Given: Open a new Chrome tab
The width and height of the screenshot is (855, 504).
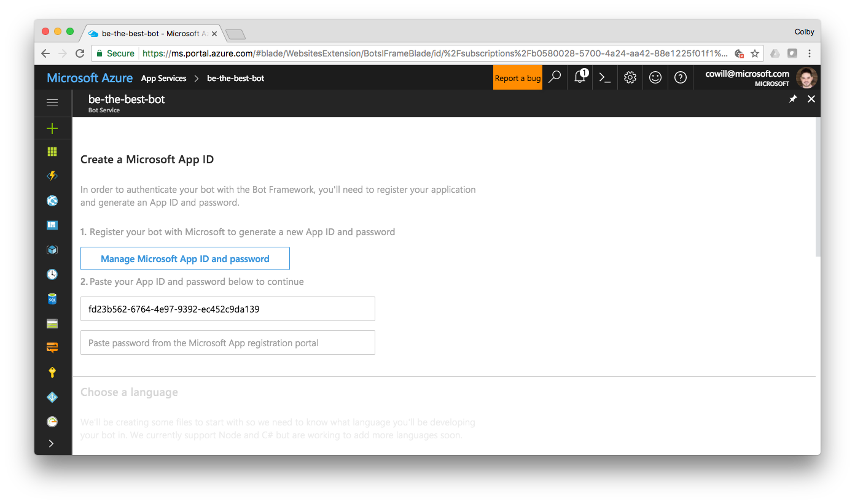Looking at the screenshot, I should pos(235,34).
